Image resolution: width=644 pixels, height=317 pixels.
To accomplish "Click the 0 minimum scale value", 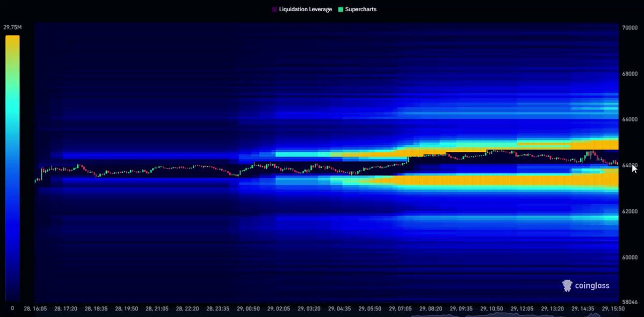I will pos(12,308).
